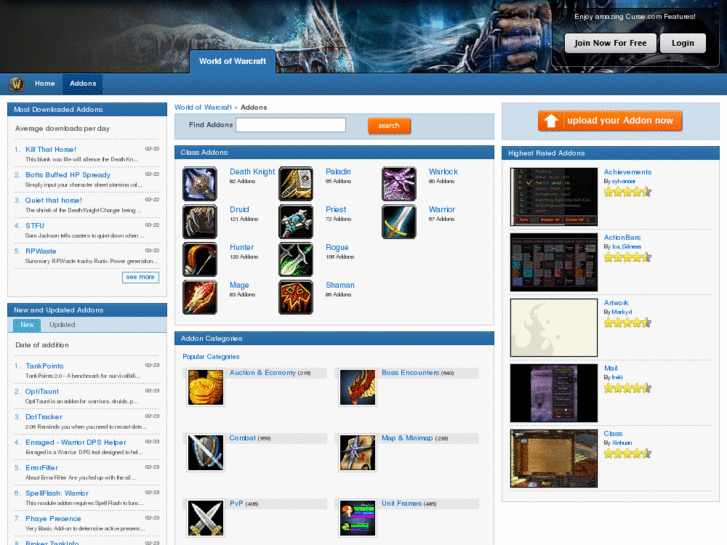Click the Combat sword-and-shield icon
The width and height of the screenshot is (727, 545).
(205, 453)
